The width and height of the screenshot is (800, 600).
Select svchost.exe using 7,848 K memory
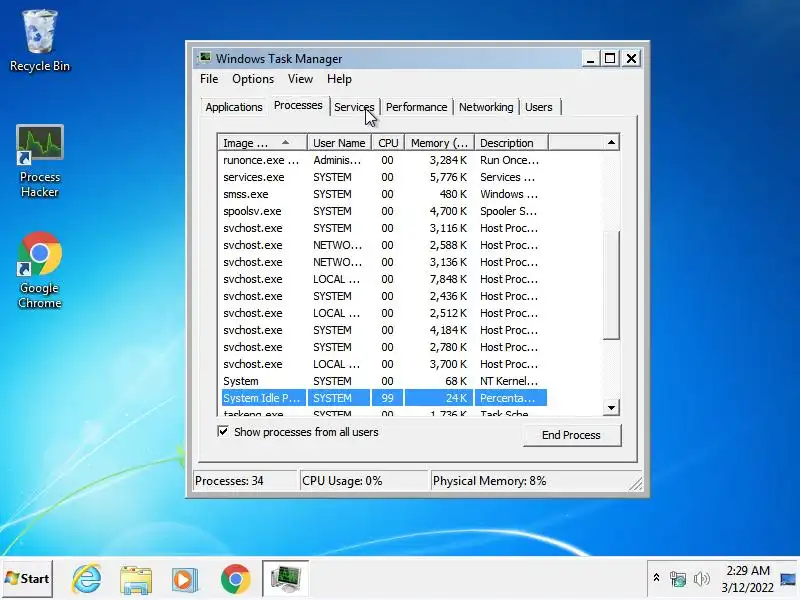(x=384, y=279)
